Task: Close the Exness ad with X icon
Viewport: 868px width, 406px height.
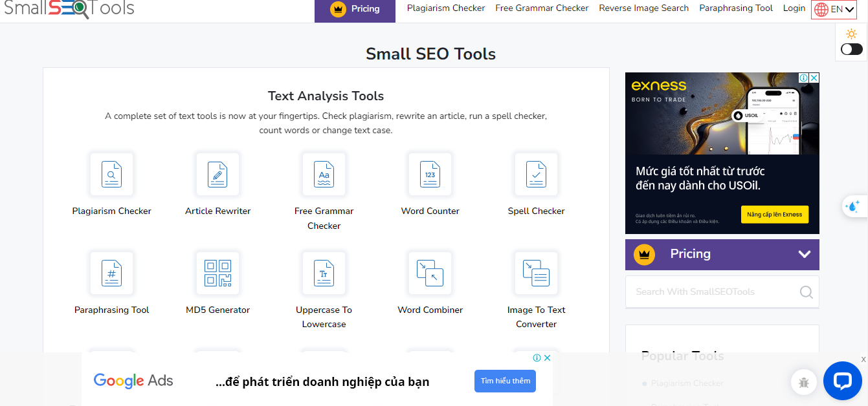Action: (x=814, y=78)
